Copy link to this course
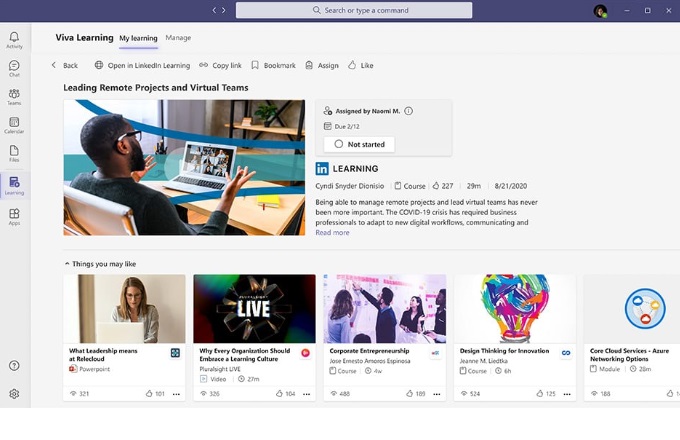 coord(220,65)
